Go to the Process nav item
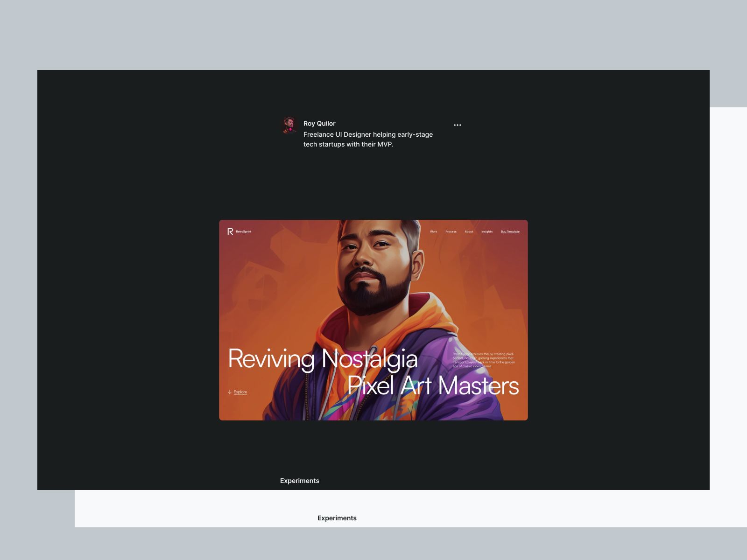The width and height of the screenshot is (747, 560). (451, 232)
